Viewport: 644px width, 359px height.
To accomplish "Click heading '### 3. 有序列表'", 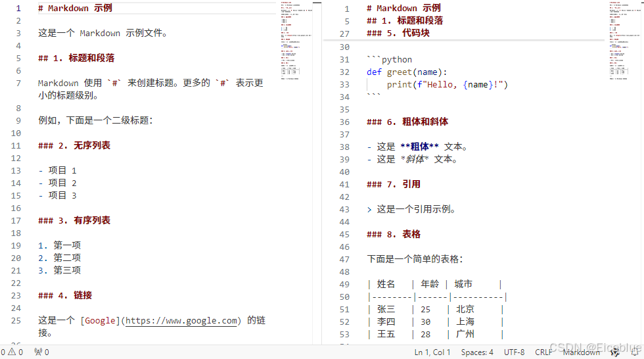I will pos(74,220).
